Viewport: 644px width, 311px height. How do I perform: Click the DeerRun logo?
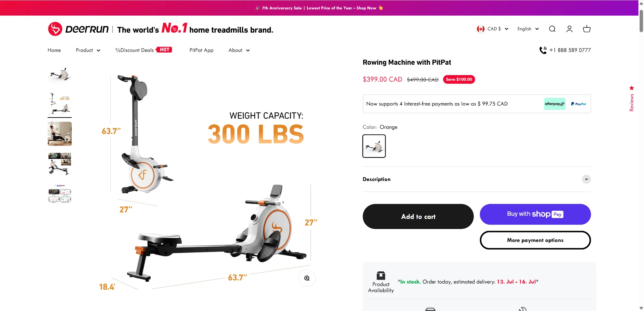point(78,29)
